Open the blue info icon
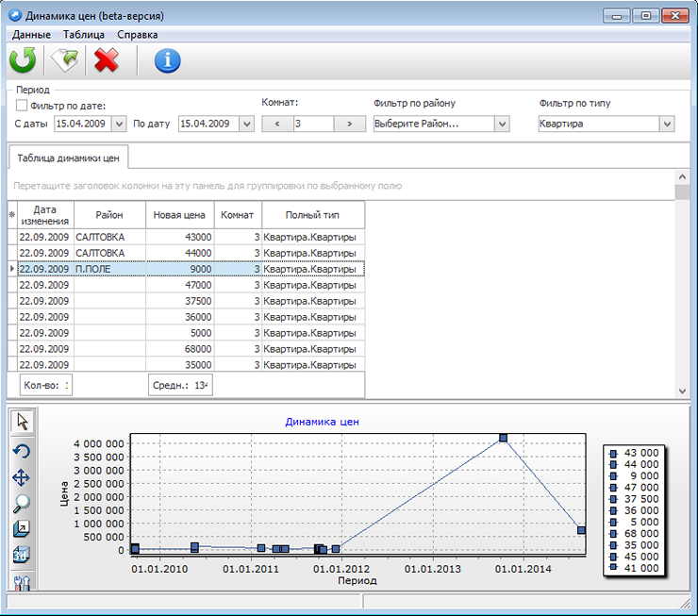This screenshot has height=616, width=698. pyautogui.click(x=167, y=60)
